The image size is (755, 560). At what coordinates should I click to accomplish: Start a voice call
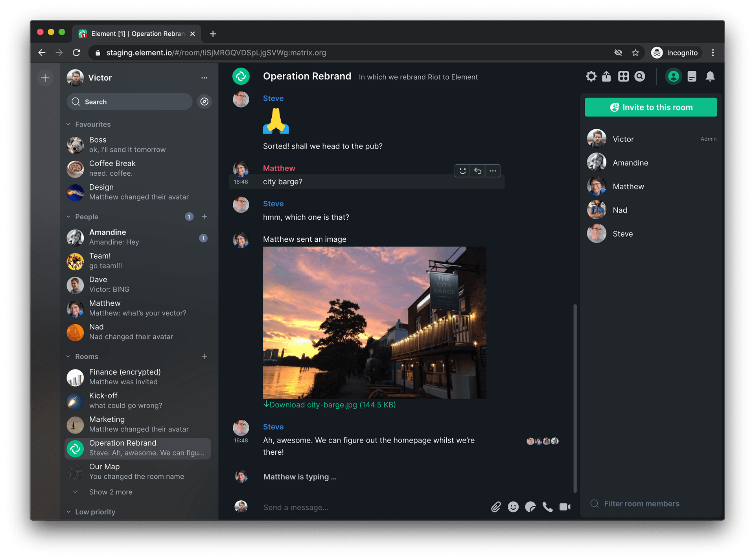(547, 507)
